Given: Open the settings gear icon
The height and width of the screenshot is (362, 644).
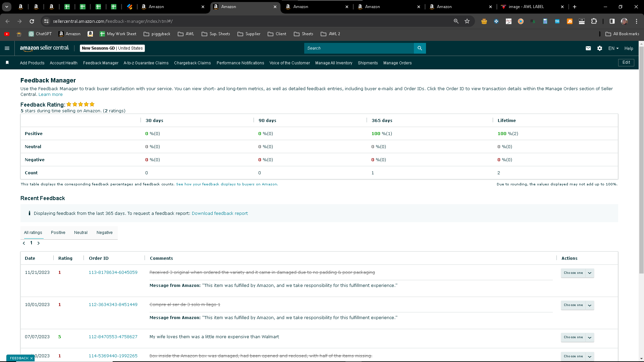Looking at the screenshot, I should pyautogui.click(x=600, y=48).
